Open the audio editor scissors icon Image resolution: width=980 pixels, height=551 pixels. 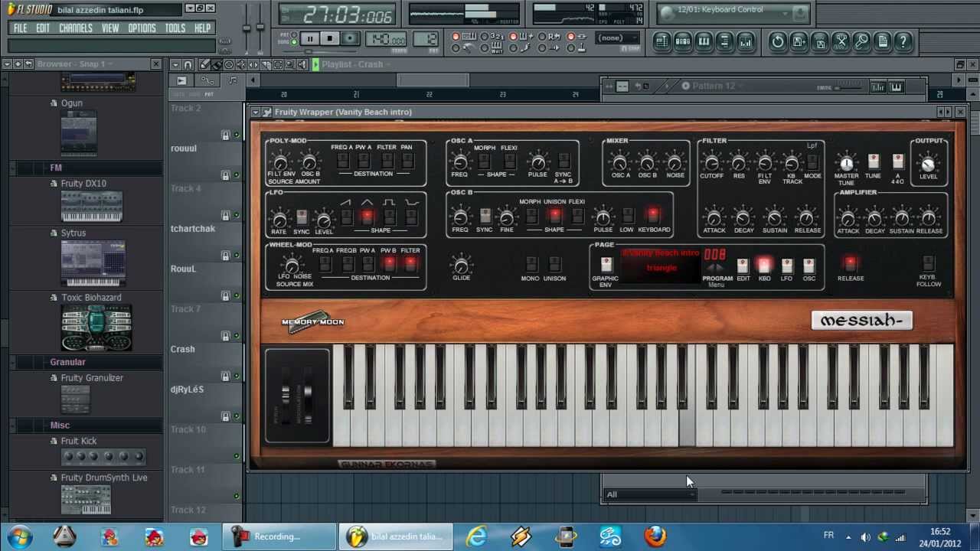[x=841, y=41]
